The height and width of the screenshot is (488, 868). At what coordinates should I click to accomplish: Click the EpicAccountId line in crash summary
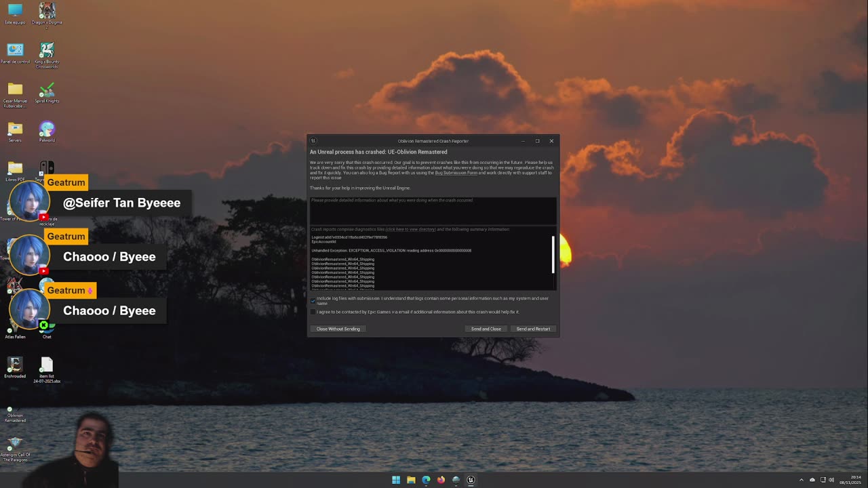coord(323,242)
